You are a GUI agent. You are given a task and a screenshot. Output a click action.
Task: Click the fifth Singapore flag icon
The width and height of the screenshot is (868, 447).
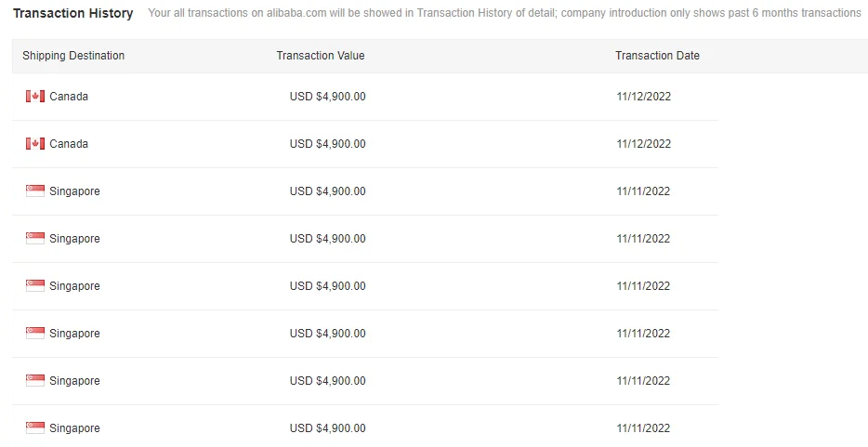tap(35, 380)
